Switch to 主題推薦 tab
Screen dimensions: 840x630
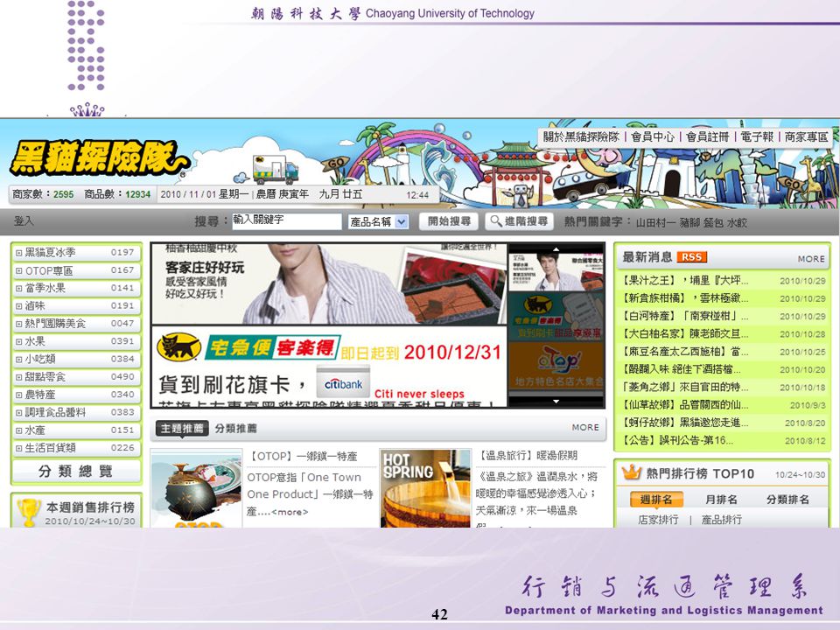[182, 428]
